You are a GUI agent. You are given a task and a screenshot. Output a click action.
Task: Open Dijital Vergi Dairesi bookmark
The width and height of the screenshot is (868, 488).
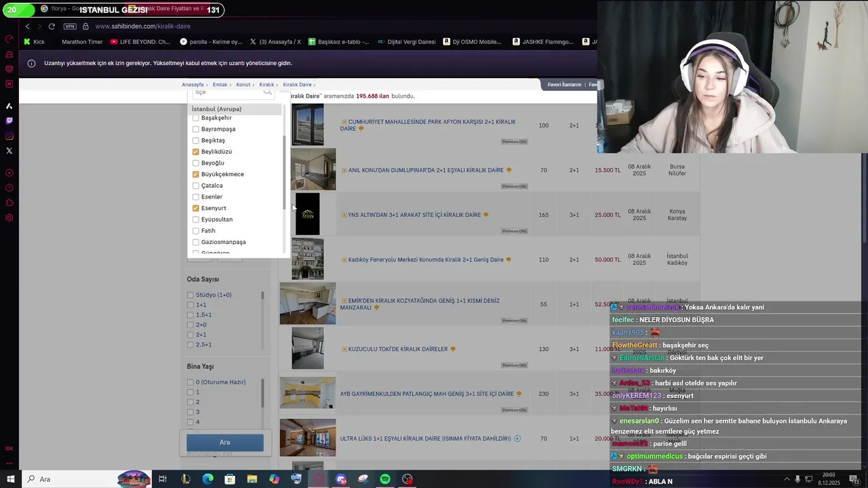[x=406, y=41]
